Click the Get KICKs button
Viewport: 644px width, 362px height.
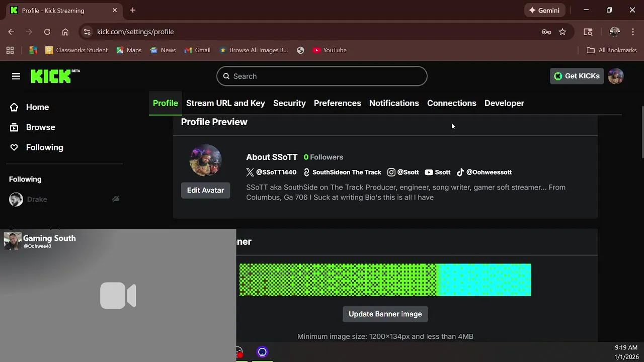point(577,76)
